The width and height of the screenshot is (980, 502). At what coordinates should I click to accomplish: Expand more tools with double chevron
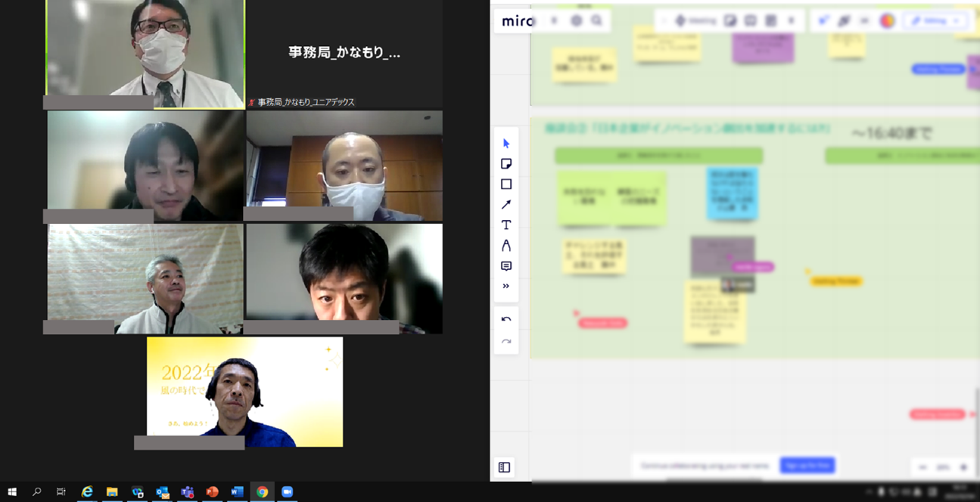coord(506,287)
